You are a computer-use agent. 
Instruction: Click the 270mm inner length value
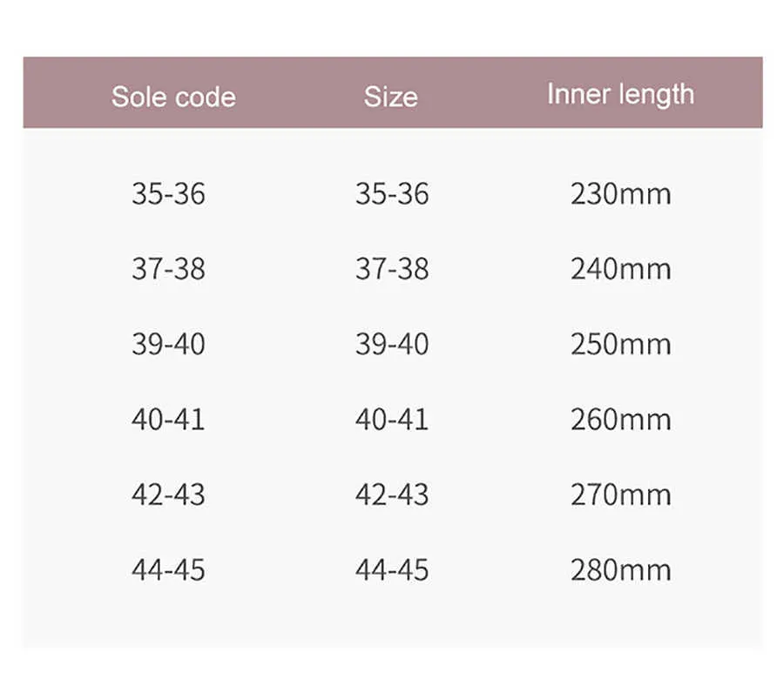coord(621,495)
